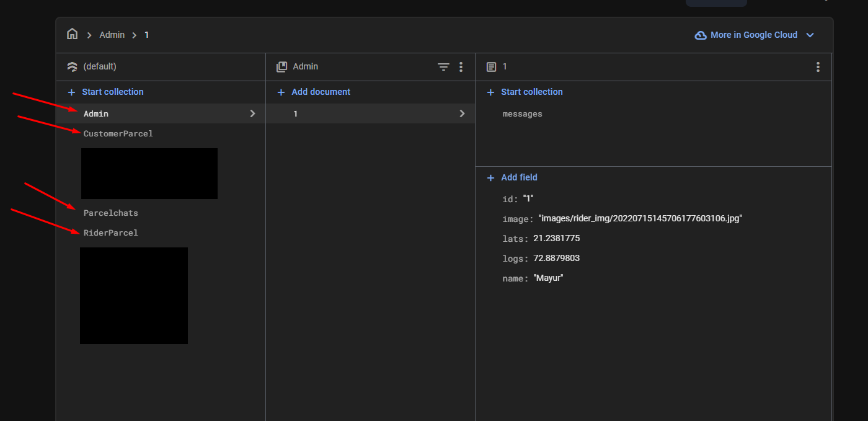Click the document icon in column header

coord(491,67)
